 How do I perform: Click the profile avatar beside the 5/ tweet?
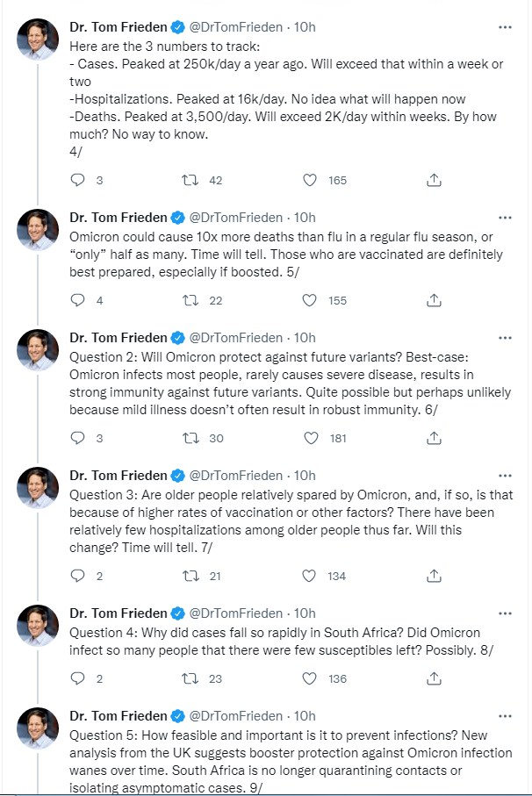tap(38, 232)
